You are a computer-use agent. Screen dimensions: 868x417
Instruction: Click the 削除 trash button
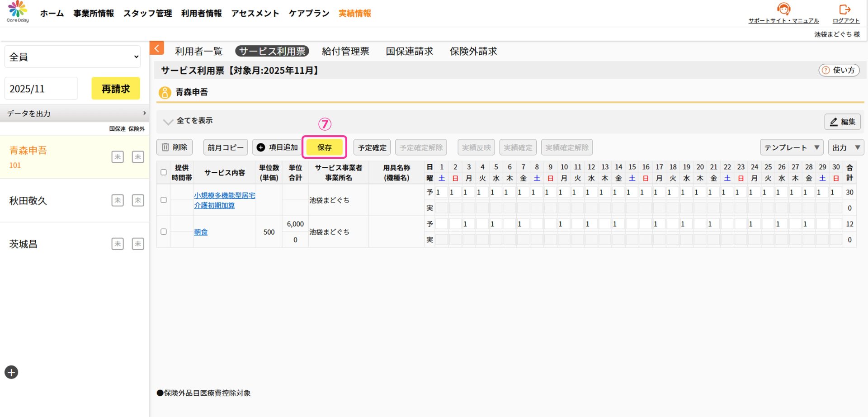pyautogui.click(x=175, y=147)
